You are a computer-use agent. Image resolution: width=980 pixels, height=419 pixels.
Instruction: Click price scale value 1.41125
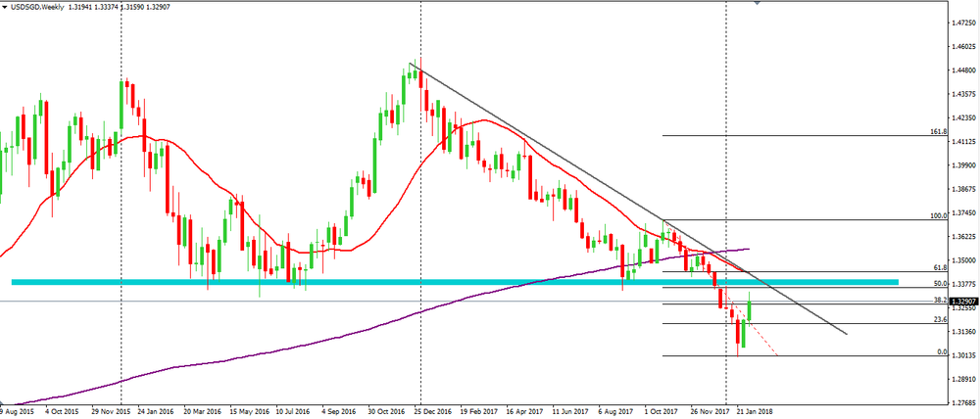964,142
